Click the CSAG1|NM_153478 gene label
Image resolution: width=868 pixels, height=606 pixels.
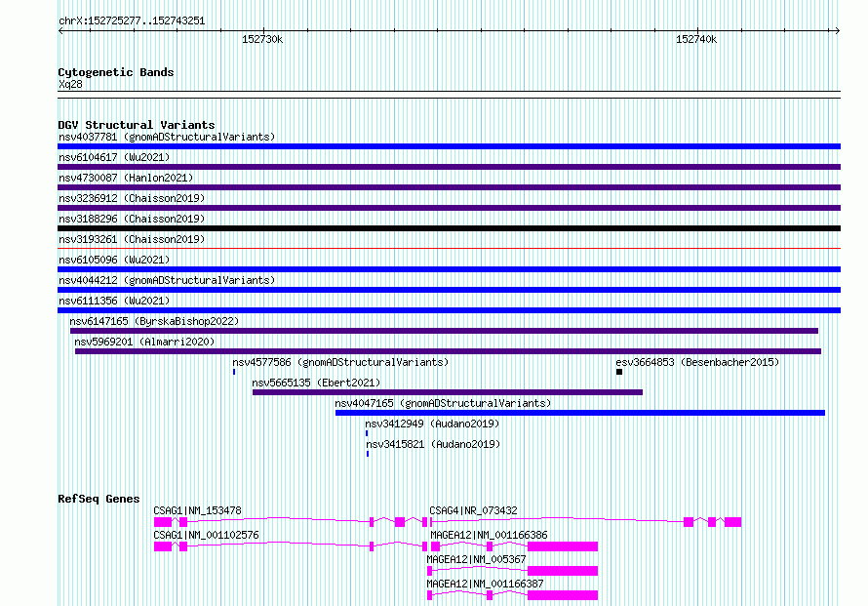click(x=198, y=510)
